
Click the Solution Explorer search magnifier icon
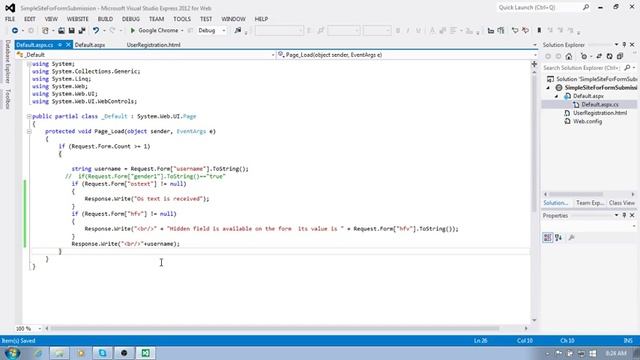(x=627, y=68)
